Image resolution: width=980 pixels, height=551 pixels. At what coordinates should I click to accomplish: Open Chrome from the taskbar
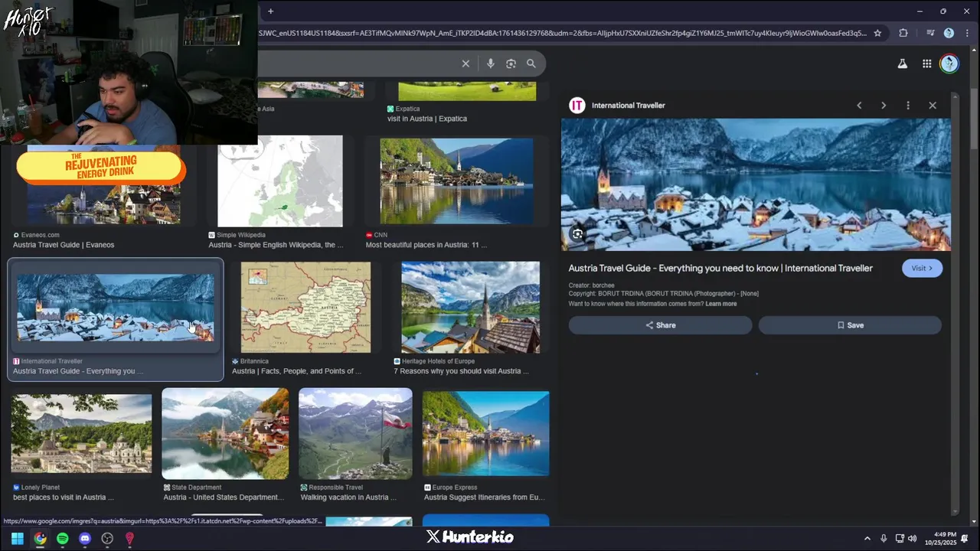[x=40, y=538]
